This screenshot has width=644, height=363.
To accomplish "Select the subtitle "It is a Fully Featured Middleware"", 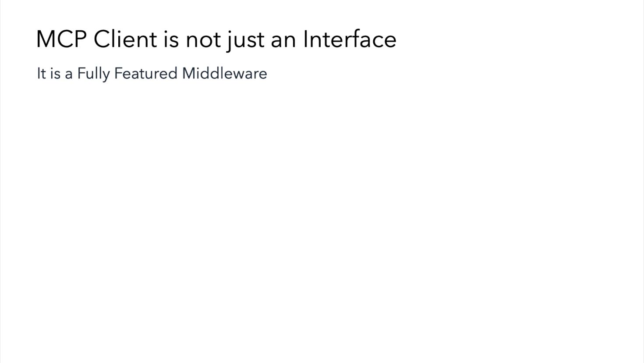I will (x=152, y=74).
